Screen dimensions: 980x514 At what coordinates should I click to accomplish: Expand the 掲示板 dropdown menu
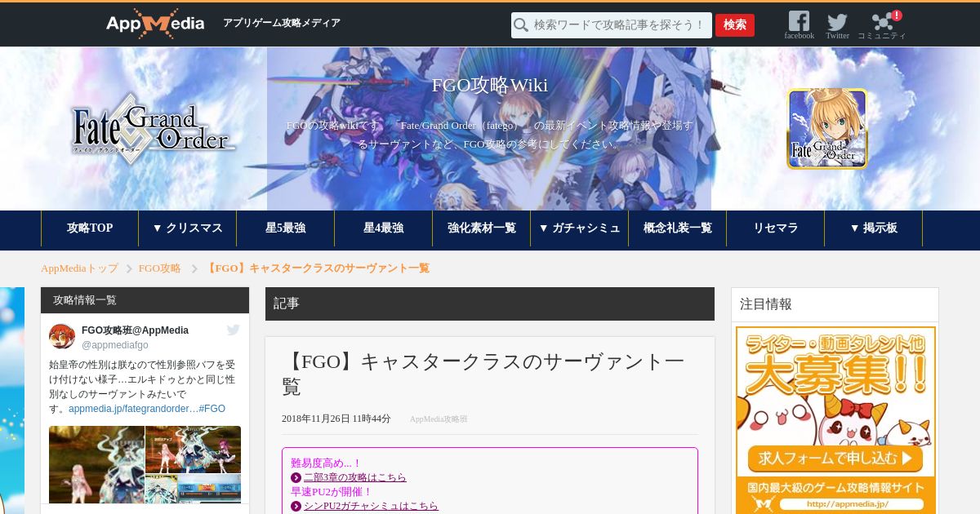click(874, 228)
